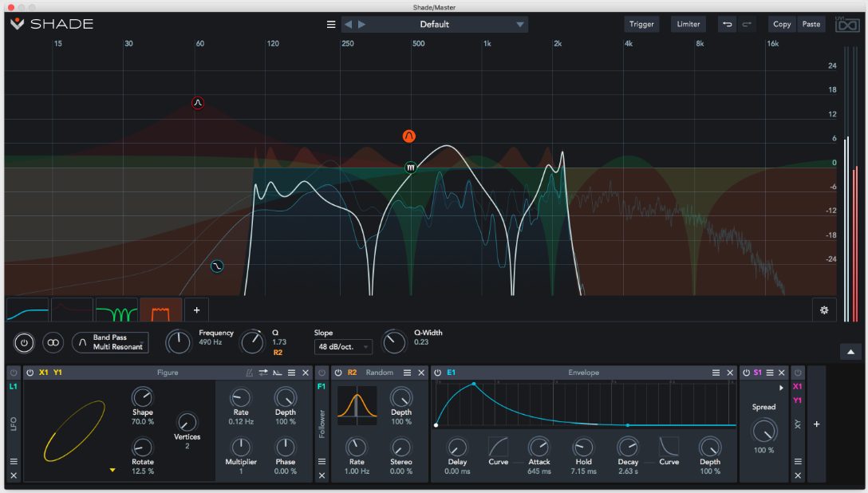Disable the Random modulator power switch
Image resolution: width=868 pixels, height=493 pixels.
click(337, 373)
